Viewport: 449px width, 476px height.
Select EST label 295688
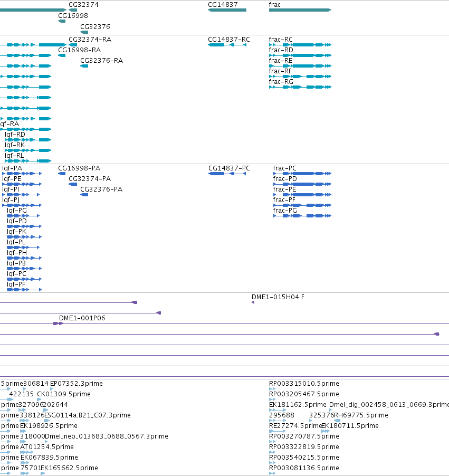[x=282, y=415]
